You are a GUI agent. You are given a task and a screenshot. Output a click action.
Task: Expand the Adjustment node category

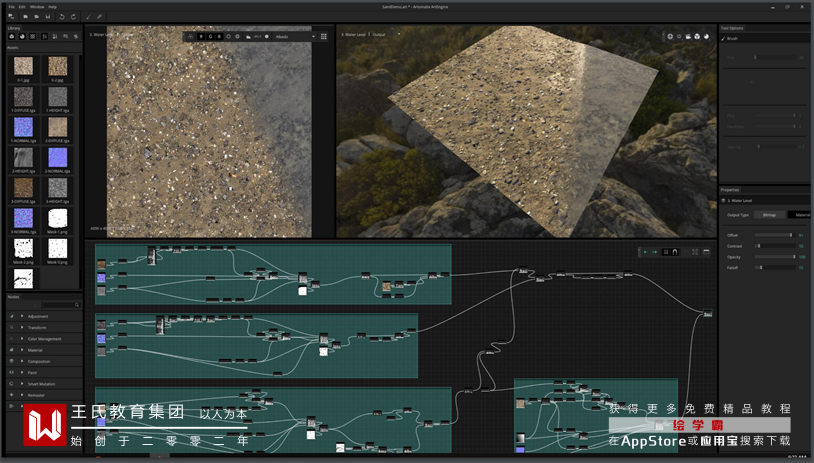click(22, 316)
